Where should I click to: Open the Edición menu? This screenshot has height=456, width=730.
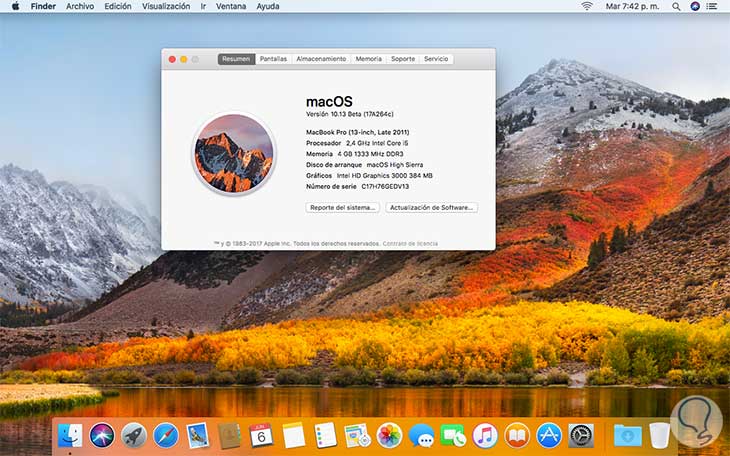click(x=118, y=7)
